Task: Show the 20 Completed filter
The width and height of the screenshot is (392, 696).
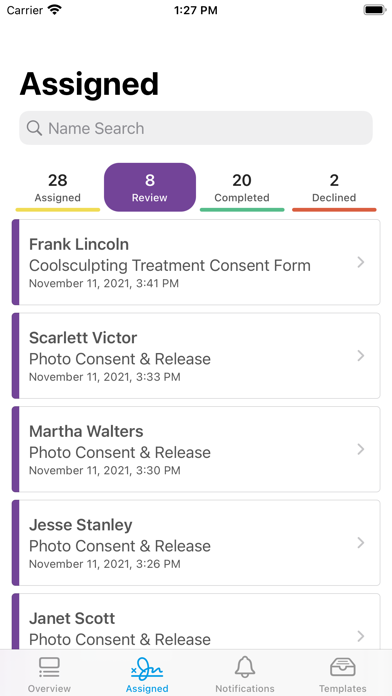Action: [x=242, y=187]
